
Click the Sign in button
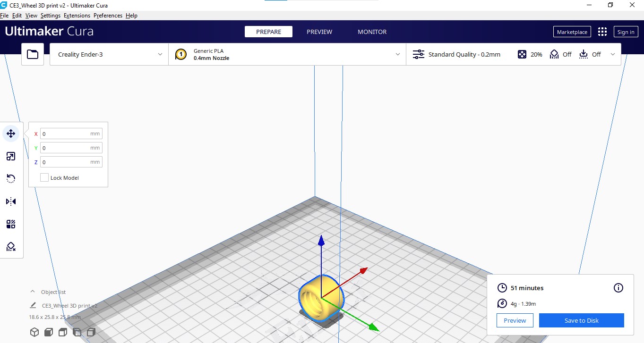626,32
